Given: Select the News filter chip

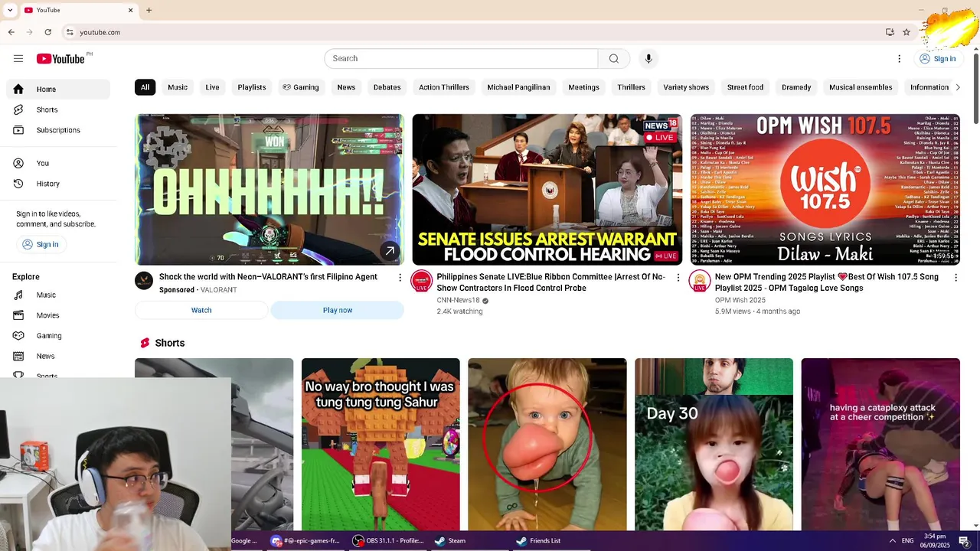Looking at the screenshot, I should tap(346, 87).
